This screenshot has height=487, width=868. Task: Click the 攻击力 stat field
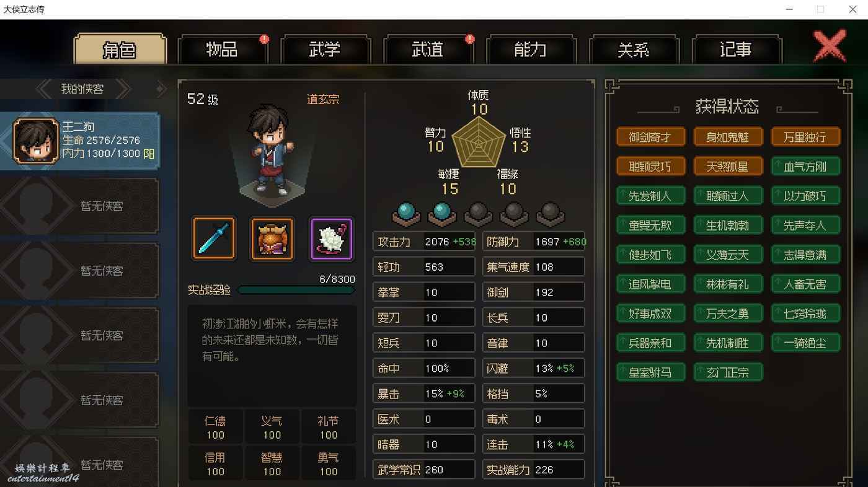pyautogui.click(x=424, y=242)
